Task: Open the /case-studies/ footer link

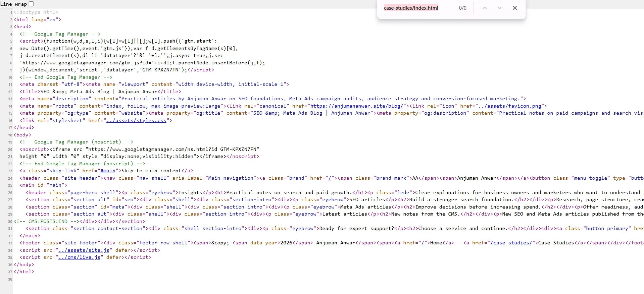Action: [511, 243]
